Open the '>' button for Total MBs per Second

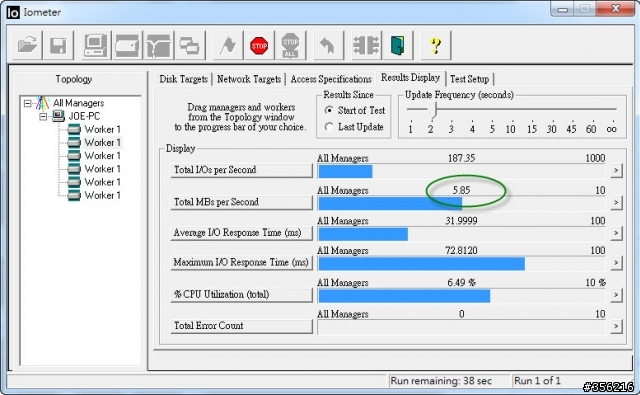tap(616, 202)
